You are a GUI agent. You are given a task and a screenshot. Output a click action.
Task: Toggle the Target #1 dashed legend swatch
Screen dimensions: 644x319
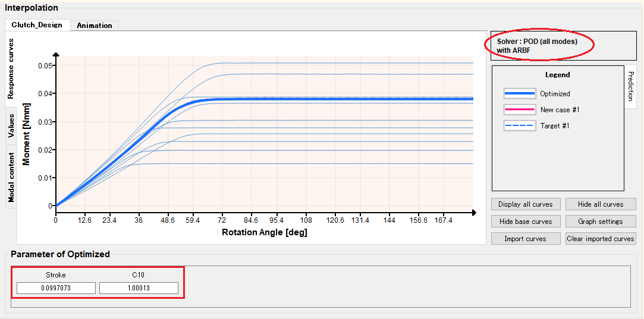pos(519,126)
